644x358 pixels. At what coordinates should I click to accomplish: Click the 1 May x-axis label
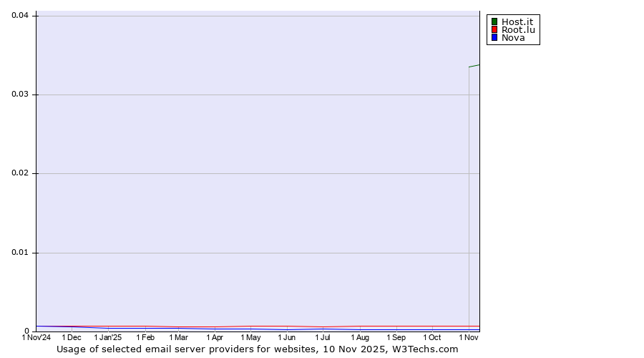[x=250, y=337]
